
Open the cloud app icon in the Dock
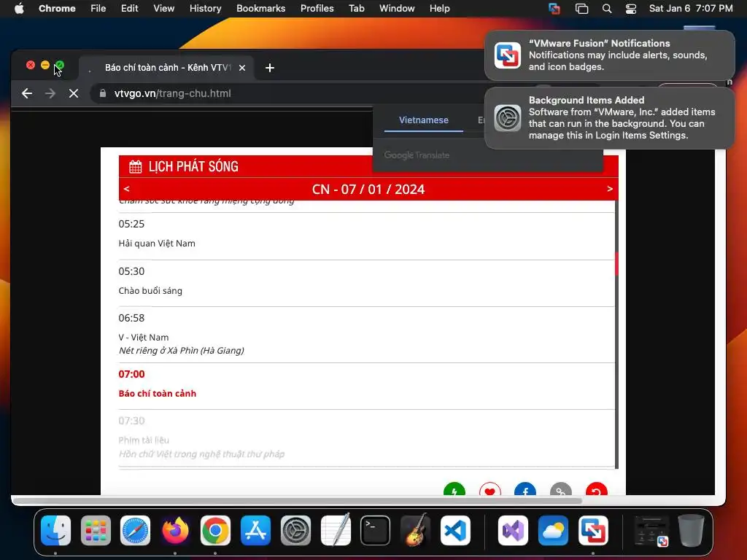coord(553,530)
